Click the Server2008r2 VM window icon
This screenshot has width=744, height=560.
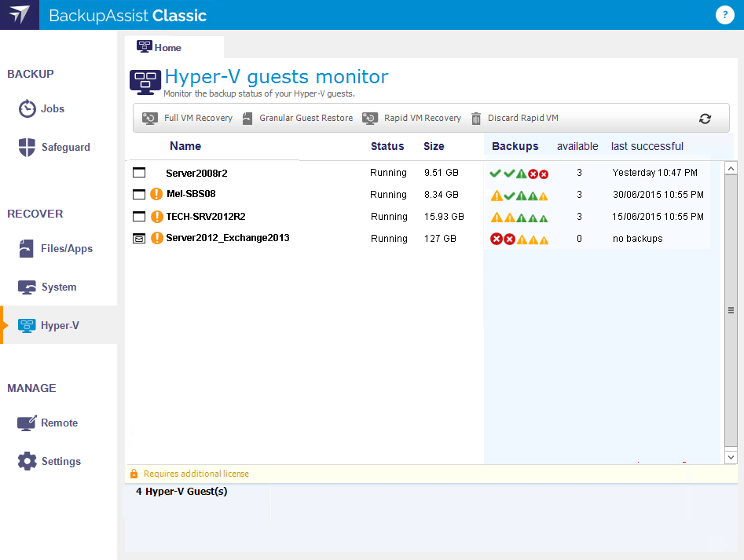(139, 173)
